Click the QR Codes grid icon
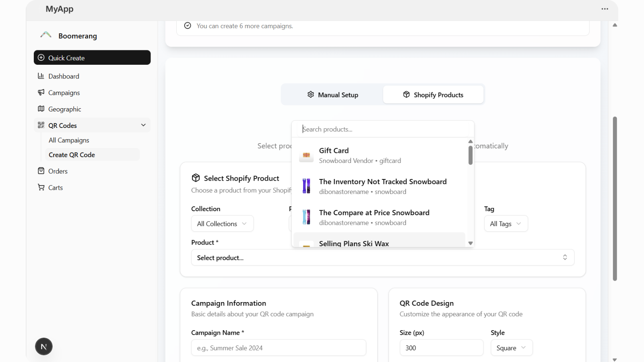 [41, 125]
